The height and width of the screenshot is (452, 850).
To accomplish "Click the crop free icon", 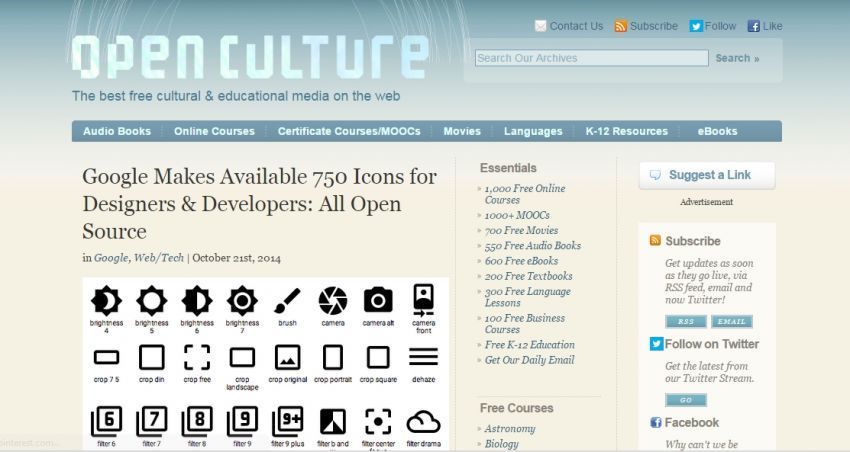I will pos(197,358).
